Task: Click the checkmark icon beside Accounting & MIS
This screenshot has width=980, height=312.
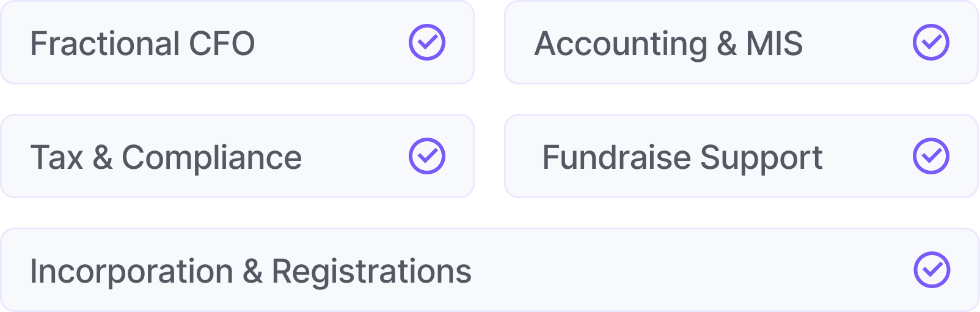Action: tap(931, 42)
